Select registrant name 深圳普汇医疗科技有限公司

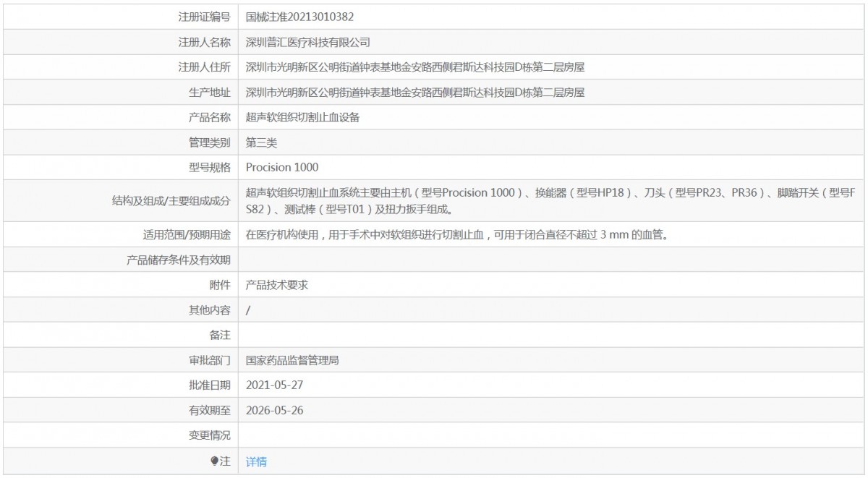tap(308, 42)
